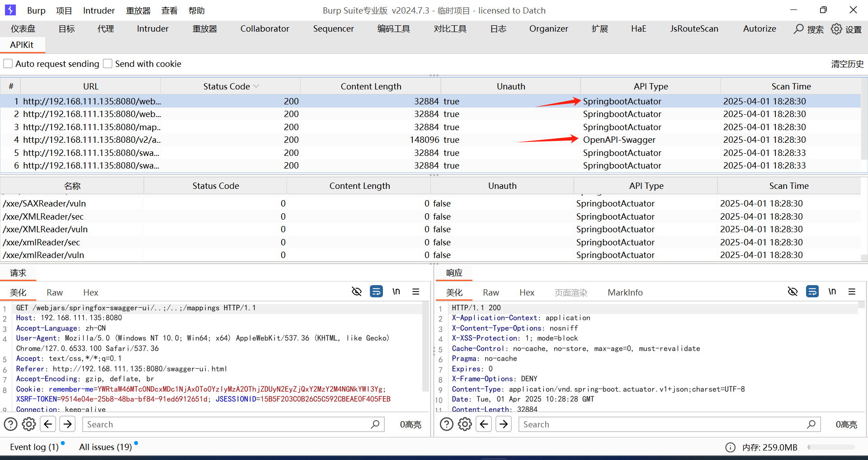
Task: Toggle word wrap icon in request panel
Action: pos(376,291)
